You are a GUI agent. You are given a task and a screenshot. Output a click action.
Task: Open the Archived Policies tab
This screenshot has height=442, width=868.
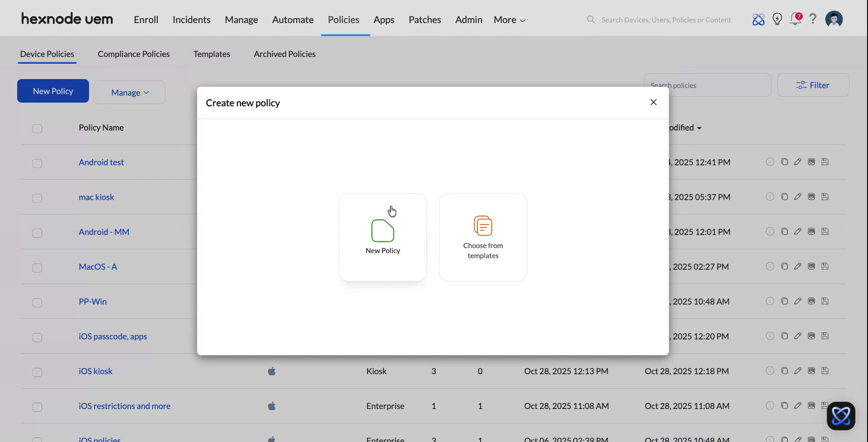[x=284, y=54]
